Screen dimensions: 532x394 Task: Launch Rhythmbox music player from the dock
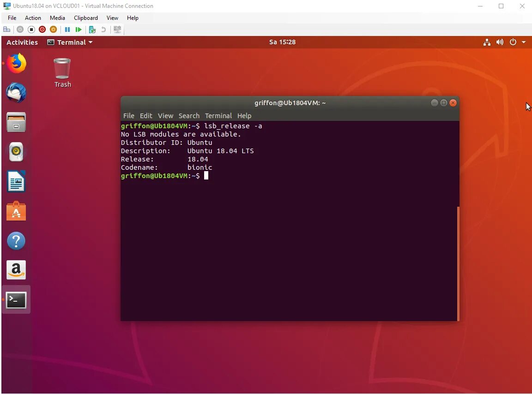[16, 152]
